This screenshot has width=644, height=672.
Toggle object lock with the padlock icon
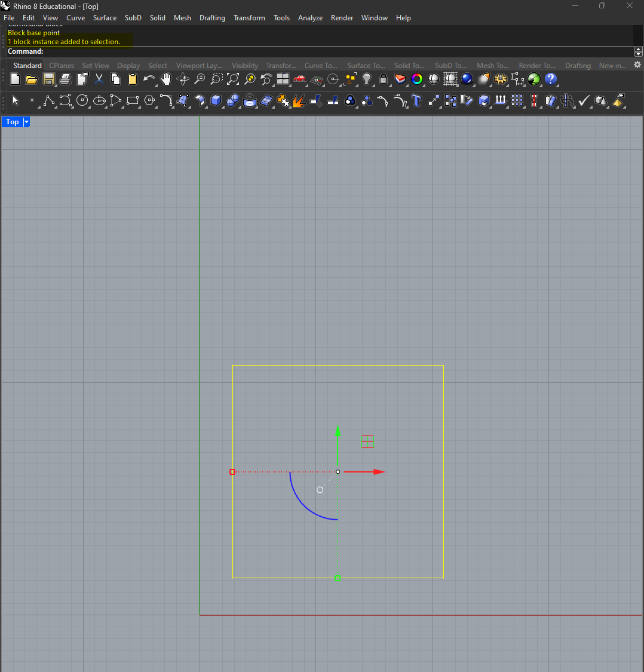383,78
